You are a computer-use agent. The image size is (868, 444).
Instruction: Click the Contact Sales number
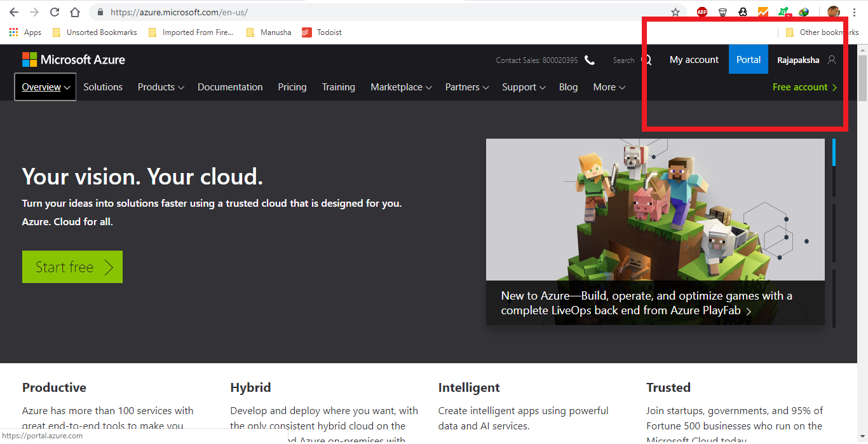click(x=537, y=60)
